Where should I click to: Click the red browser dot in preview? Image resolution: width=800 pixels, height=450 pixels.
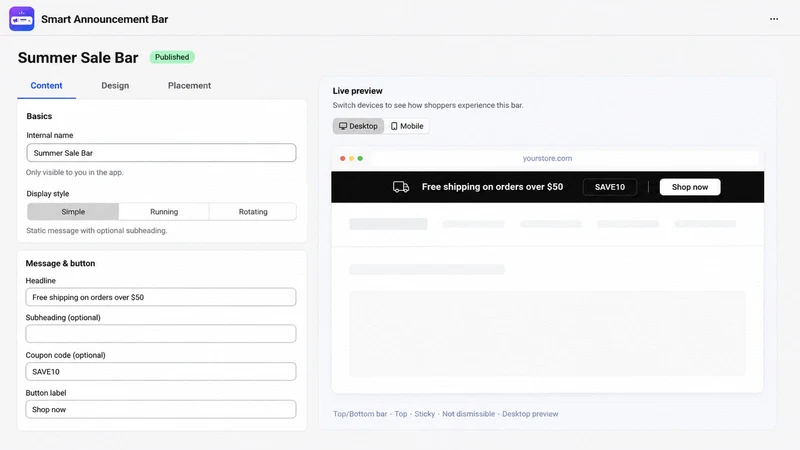click(x=343, y=158)
